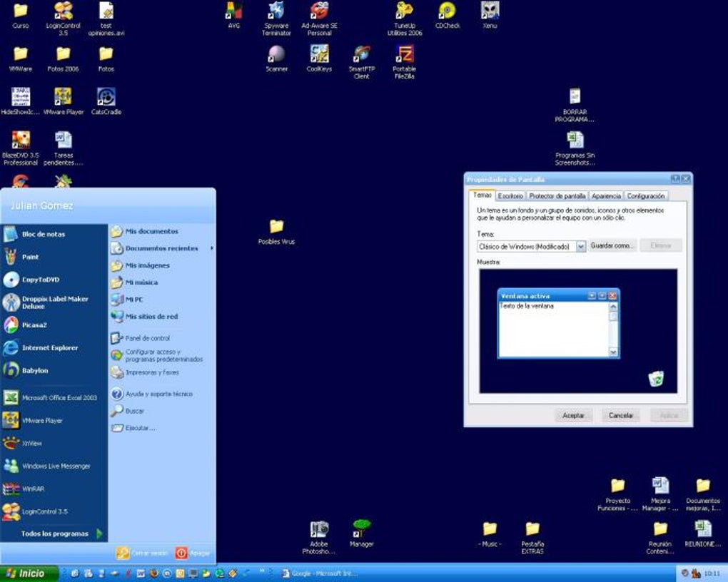Open Google Internet Explorer taskbar item
The width and height of the screenshot is (728, 582).
pyautogui.click(x=321, y=573)
